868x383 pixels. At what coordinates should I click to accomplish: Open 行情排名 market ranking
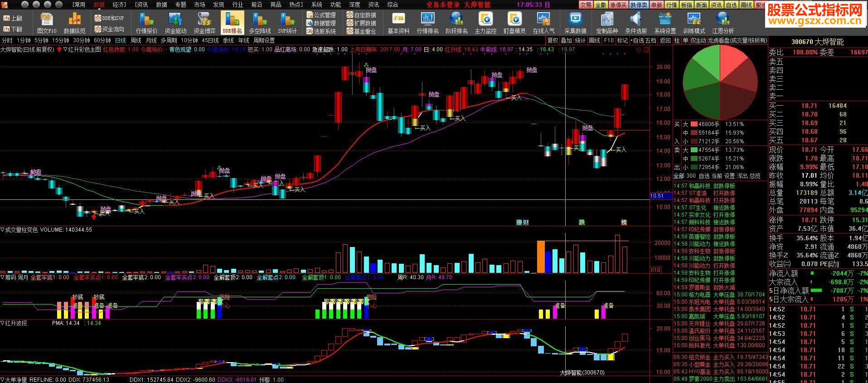point(427,23)
